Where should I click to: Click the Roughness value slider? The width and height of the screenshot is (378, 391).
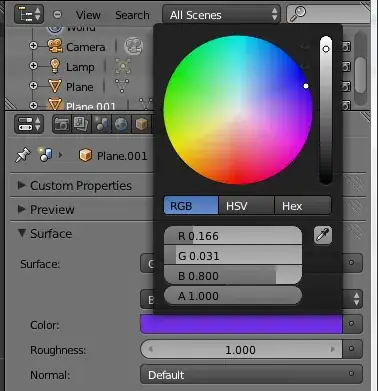241,350
